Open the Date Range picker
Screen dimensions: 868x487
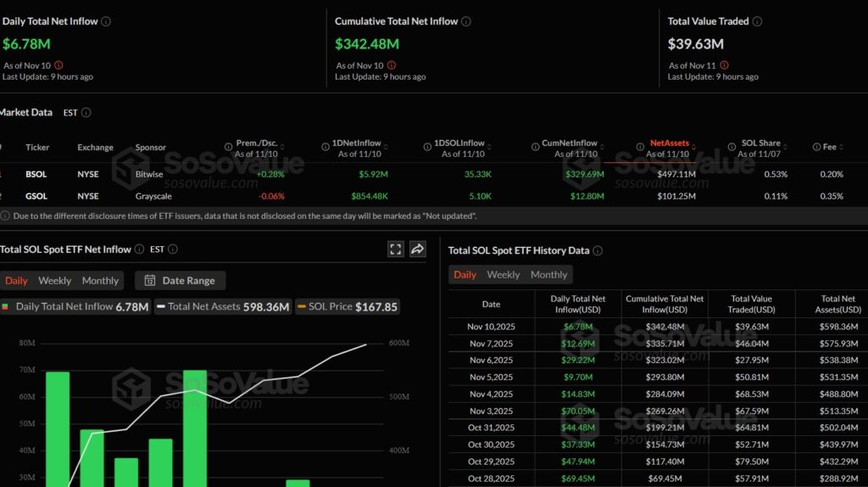click(180, 280)
